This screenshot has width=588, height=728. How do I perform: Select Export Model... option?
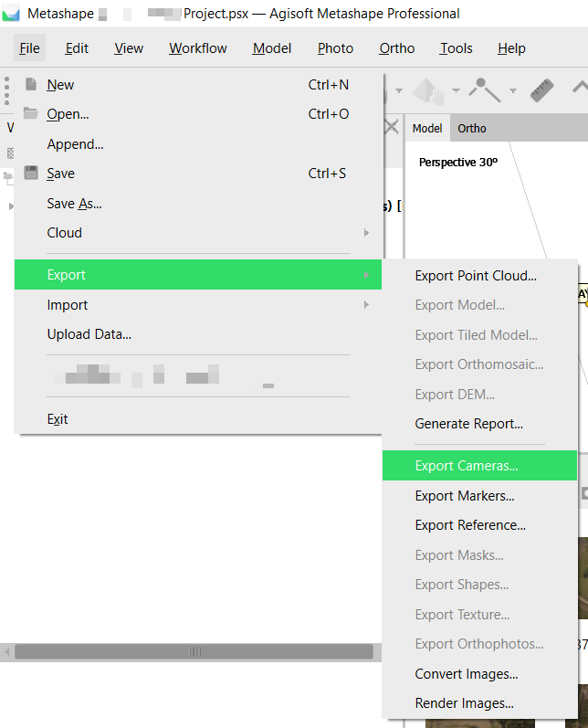click(x=480, y=304)
